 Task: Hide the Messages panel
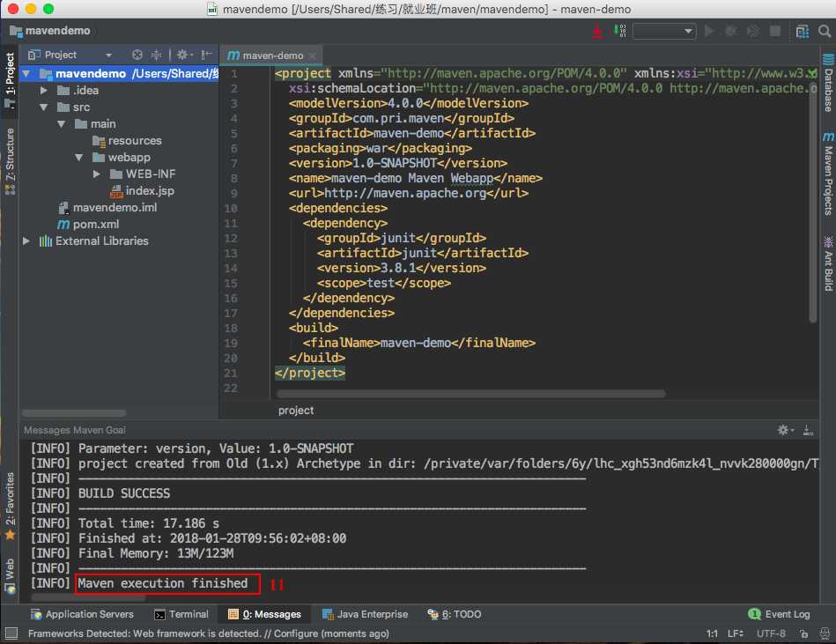click(809, 430)
